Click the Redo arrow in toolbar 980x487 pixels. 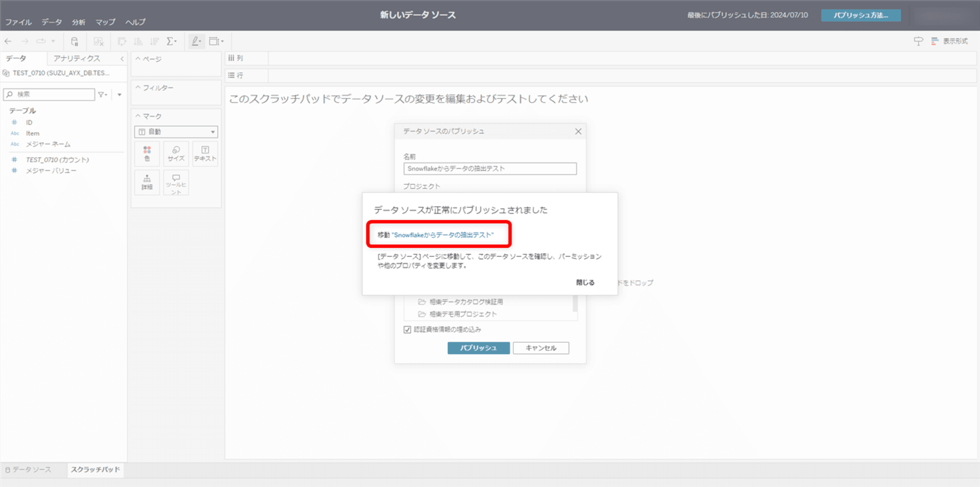[25, 41]
